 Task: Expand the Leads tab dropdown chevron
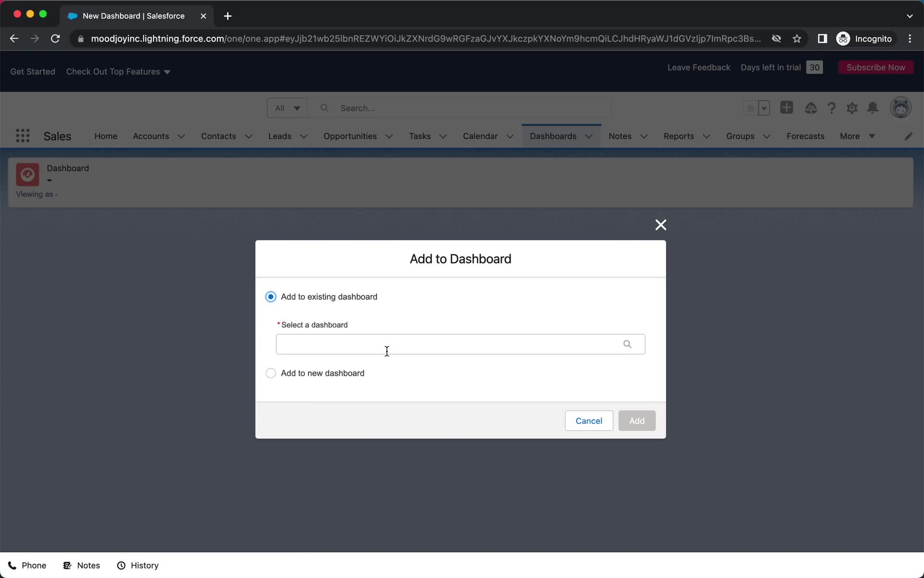point(304,136)
